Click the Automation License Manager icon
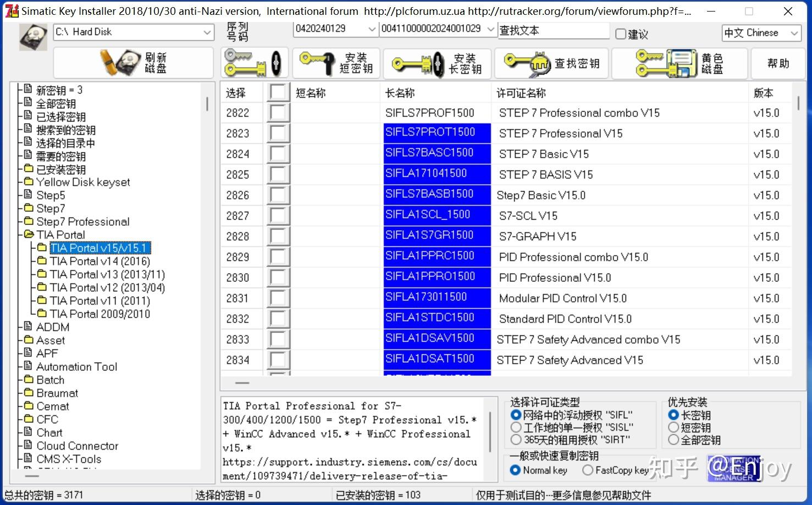 pos(733,468)
